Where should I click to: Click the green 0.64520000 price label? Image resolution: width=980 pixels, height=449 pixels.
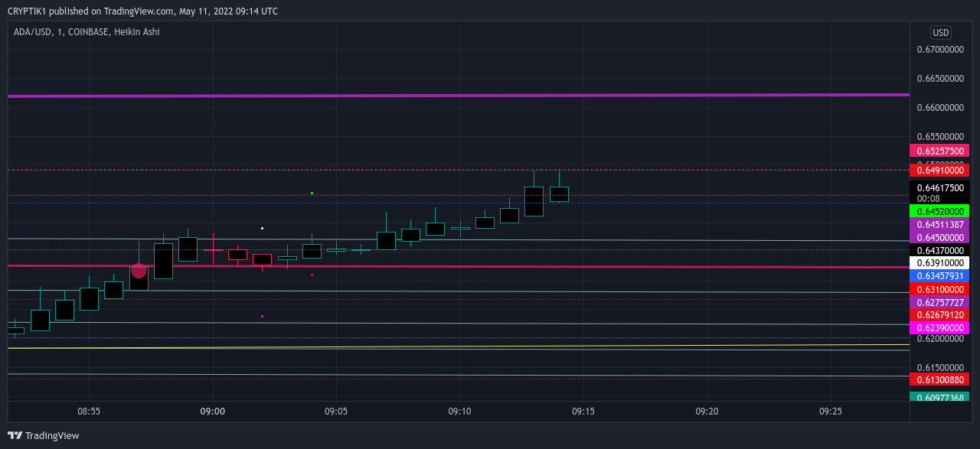[939, 211]
